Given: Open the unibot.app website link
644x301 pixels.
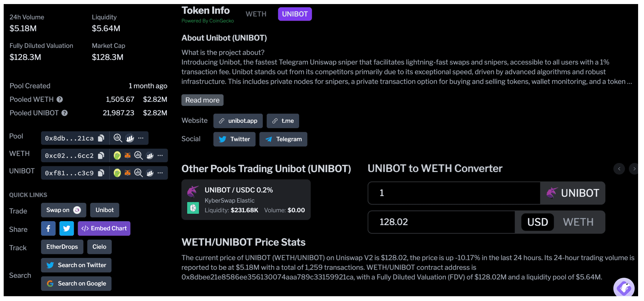Looking at the screenshot, I should coord(238,121).
